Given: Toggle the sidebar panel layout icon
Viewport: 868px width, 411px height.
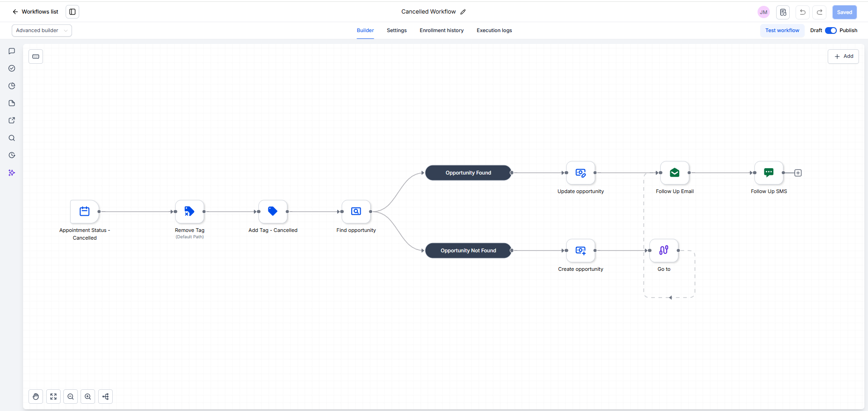Looking at the screenshot, I should (x=72, y=12).
